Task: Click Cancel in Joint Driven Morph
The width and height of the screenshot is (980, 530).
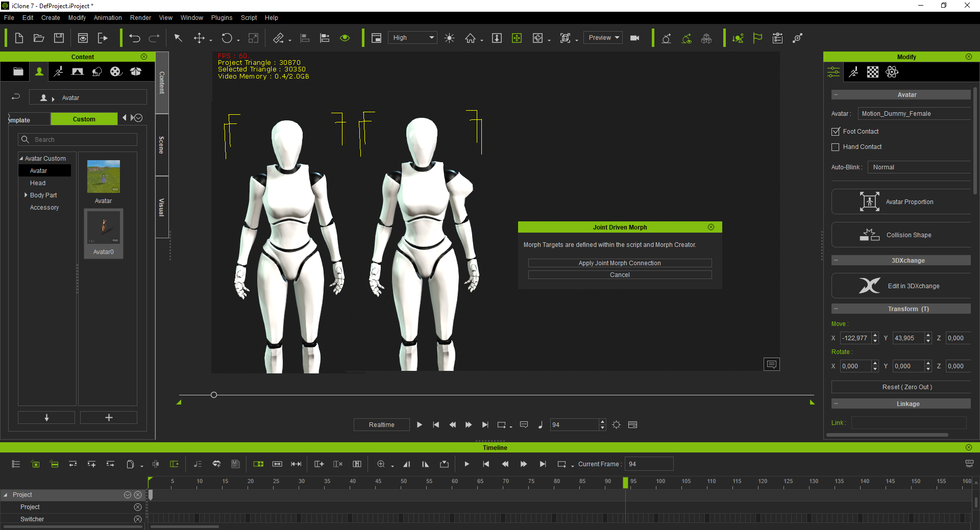Action: pyautogui.click(x=620, y=275)
